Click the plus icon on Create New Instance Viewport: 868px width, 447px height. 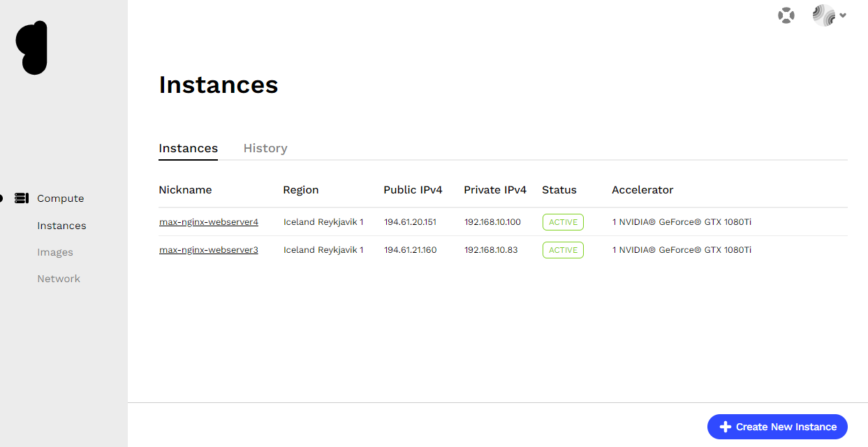point(726,427)
